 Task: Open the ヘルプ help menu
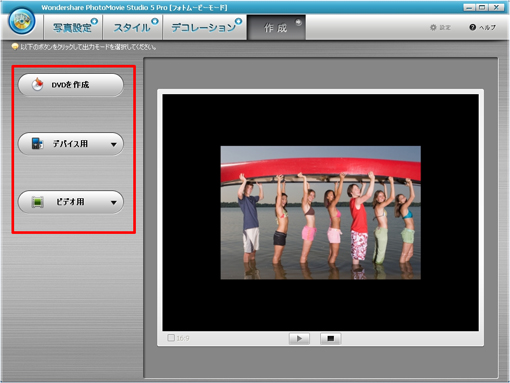click(x=482, y=27)
